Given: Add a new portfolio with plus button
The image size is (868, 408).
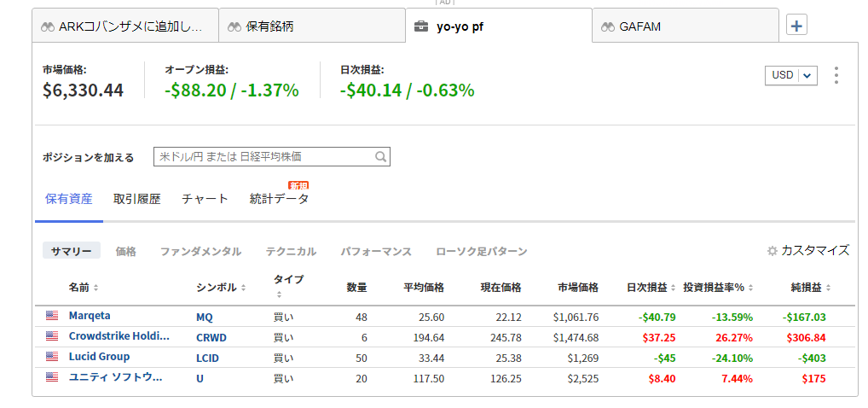Looking at the screenshot, I should [x=796, y=26].
